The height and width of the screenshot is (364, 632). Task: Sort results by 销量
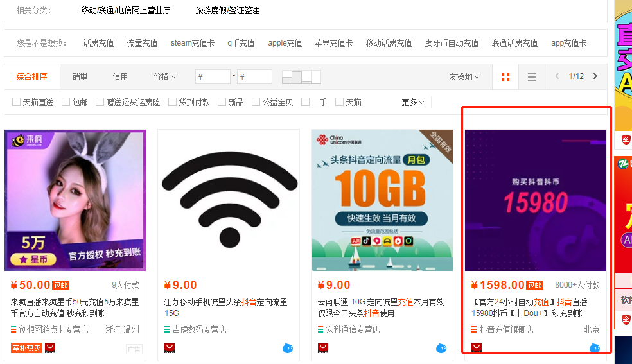coord(80,76)
